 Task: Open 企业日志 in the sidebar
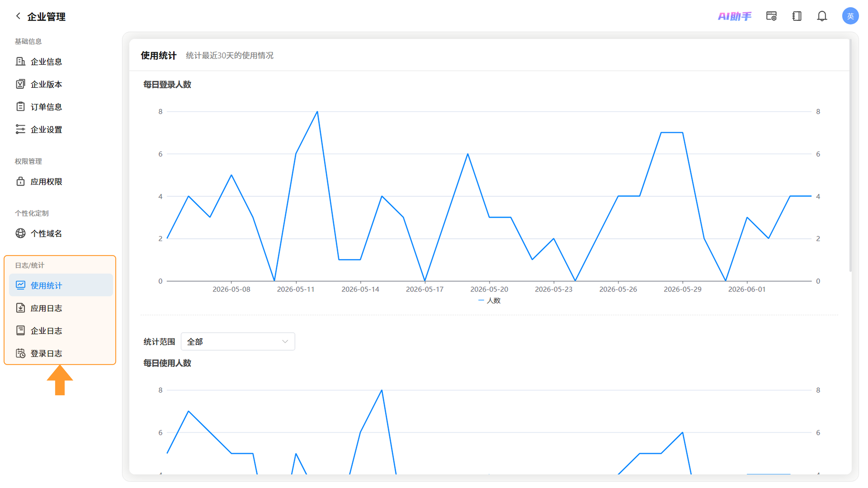[x=61, y=330]
